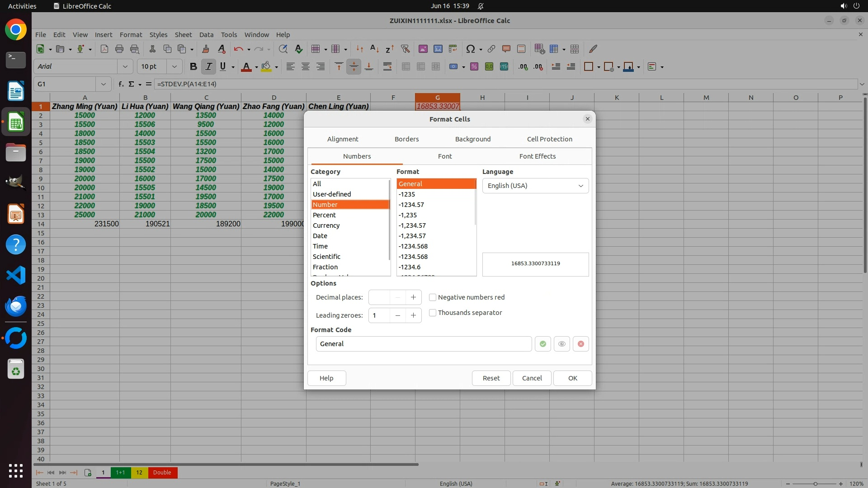Increase Leading zeroes with plus button
Viewport: 868px width, 488px height.
(413, 315)
